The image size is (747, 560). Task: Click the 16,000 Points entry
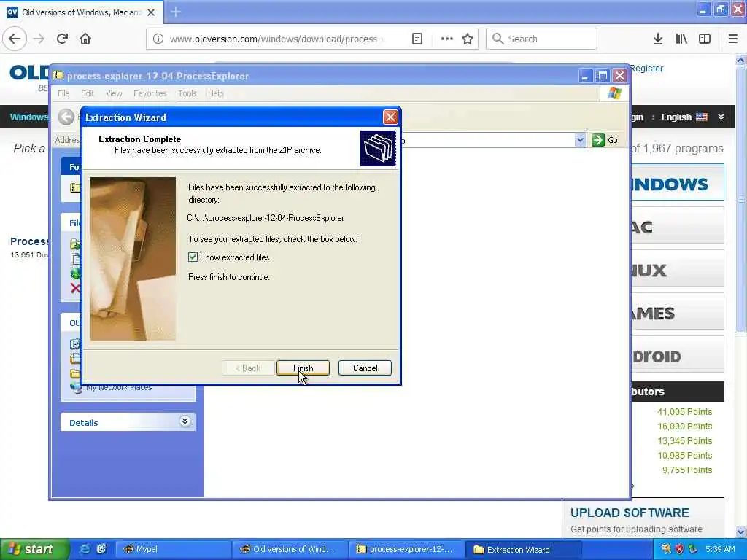pos(684,426)
